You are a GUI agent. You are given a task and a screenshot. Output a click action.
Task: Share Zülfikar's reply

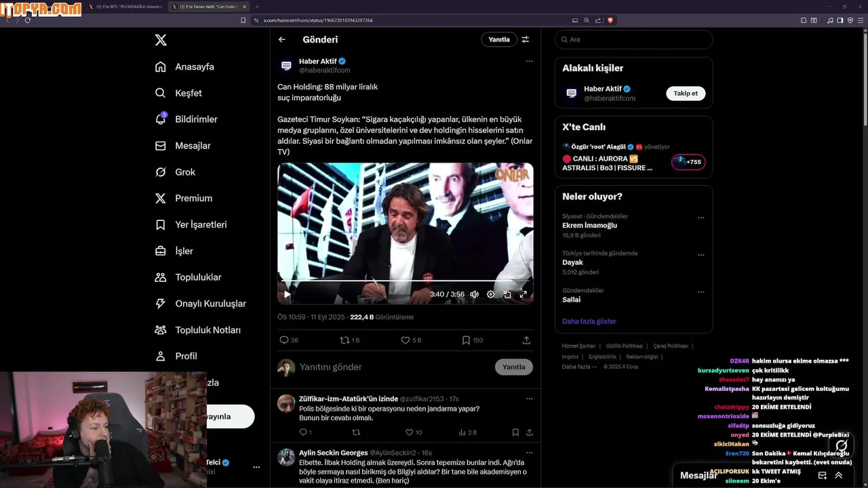tap(530, 432)
